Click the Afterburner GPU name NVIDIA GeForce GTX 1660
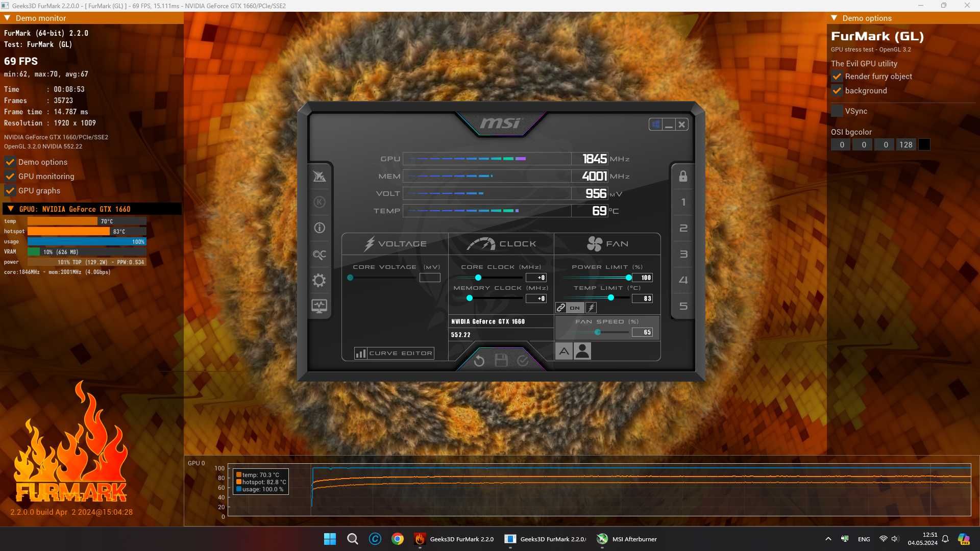 [x=488, y=322]
